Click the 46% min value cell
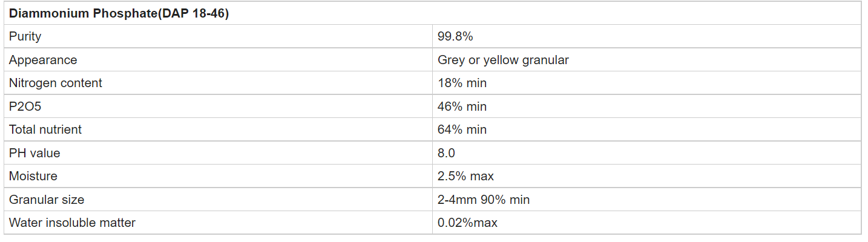Screen dimensions: 868x242 462,106
